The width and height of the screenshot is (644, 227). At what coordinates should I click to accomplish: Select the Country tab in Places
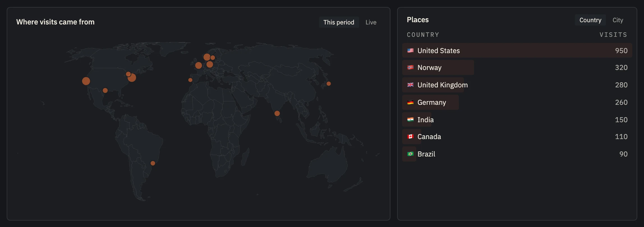pos(590,20)
